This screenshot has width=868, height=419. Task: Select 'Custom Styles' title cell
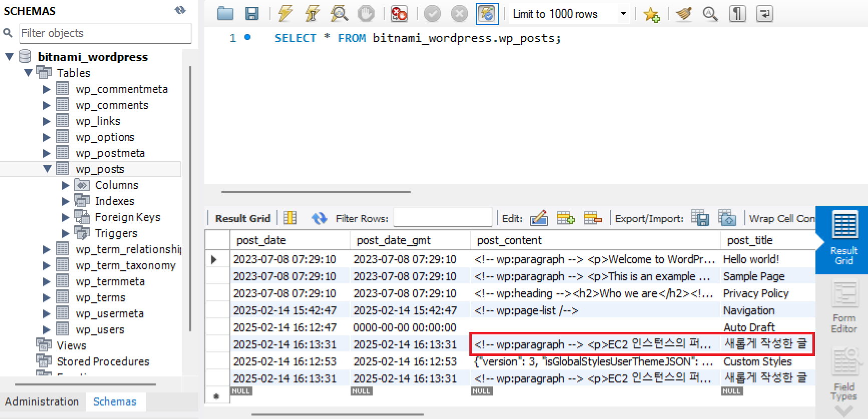tap(768, 361)
